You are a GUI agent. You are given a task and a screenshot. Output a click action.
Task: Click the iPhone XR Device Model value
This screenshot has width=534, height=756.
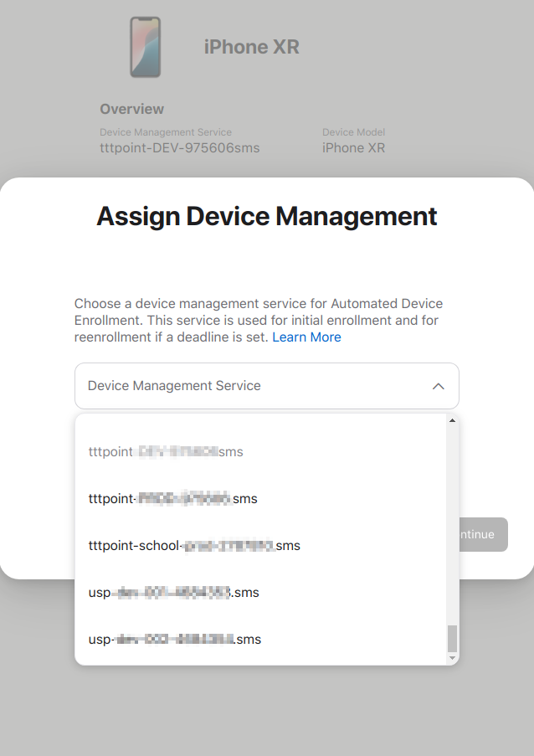(353, 148)
